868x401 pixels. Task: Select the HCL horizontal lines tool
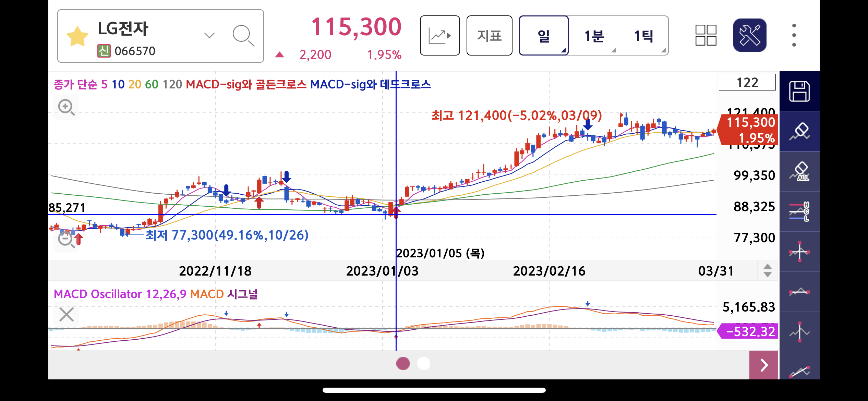(x=799, y=212)
